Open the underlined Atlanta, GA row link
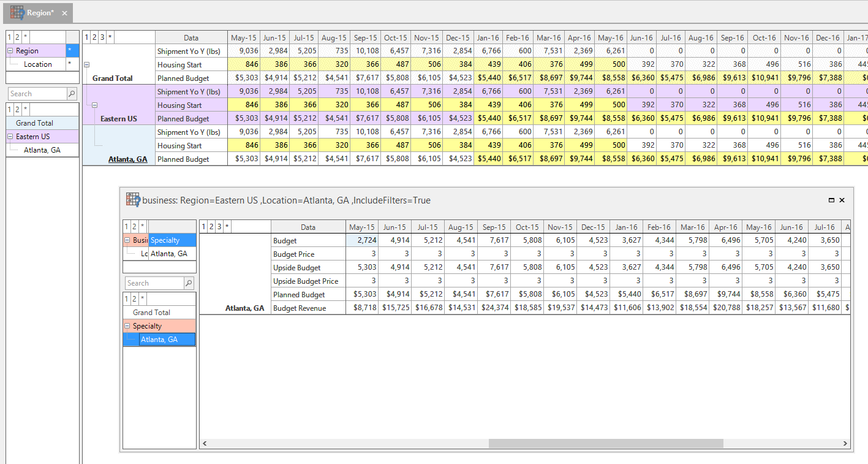Screen dimensions: 868x464 [x=128, y=159]
